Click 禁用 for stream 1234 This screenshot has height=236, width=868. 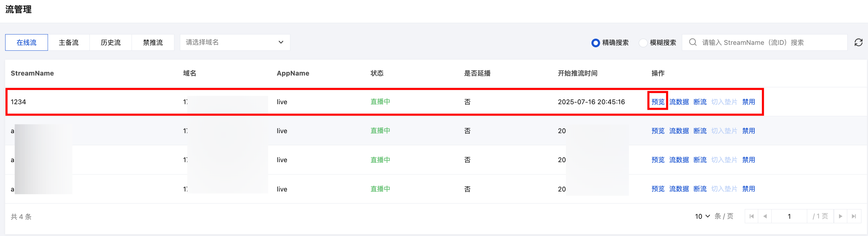click(x=749, y=102)
